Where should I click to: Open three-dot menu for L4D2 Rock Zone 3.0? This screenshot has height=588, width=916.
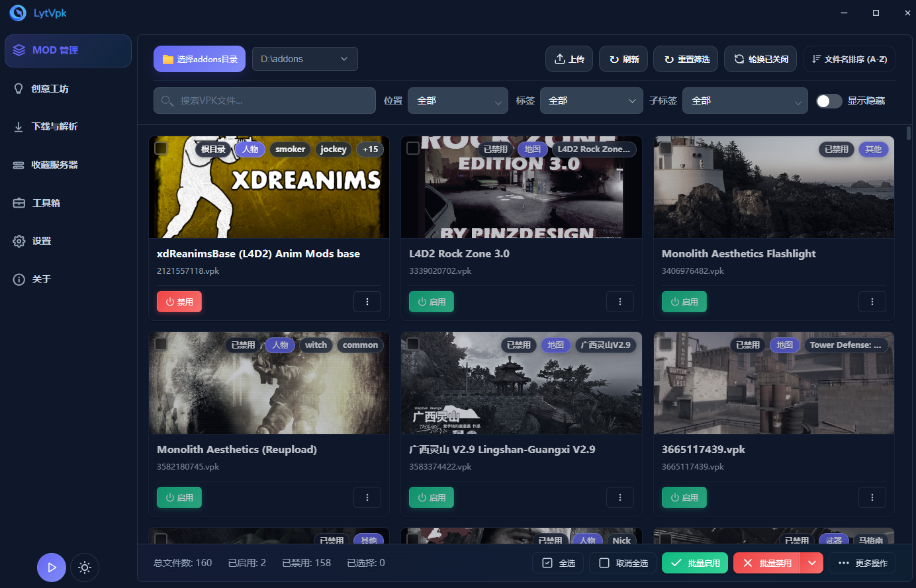[x=620, y=302]
